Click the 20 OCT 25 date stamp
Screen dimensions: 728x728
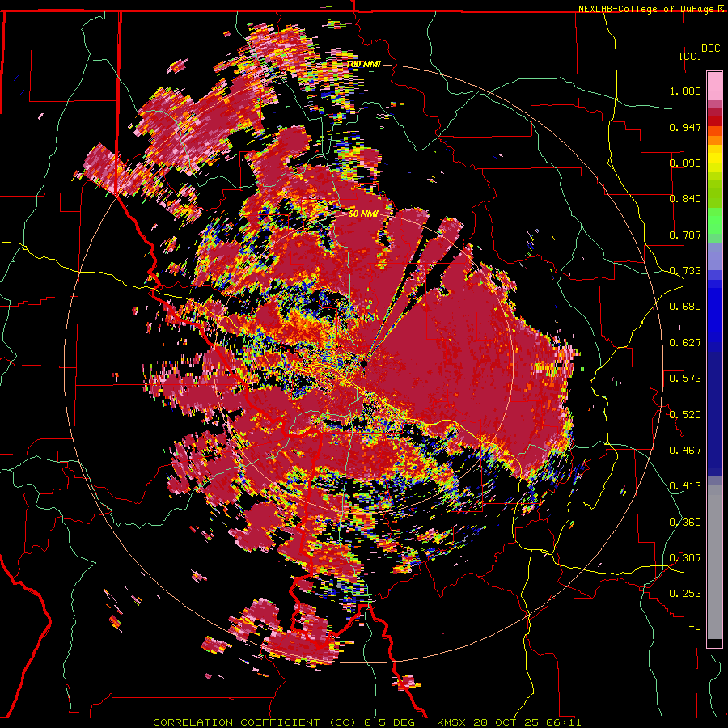[x=507, y=722]
